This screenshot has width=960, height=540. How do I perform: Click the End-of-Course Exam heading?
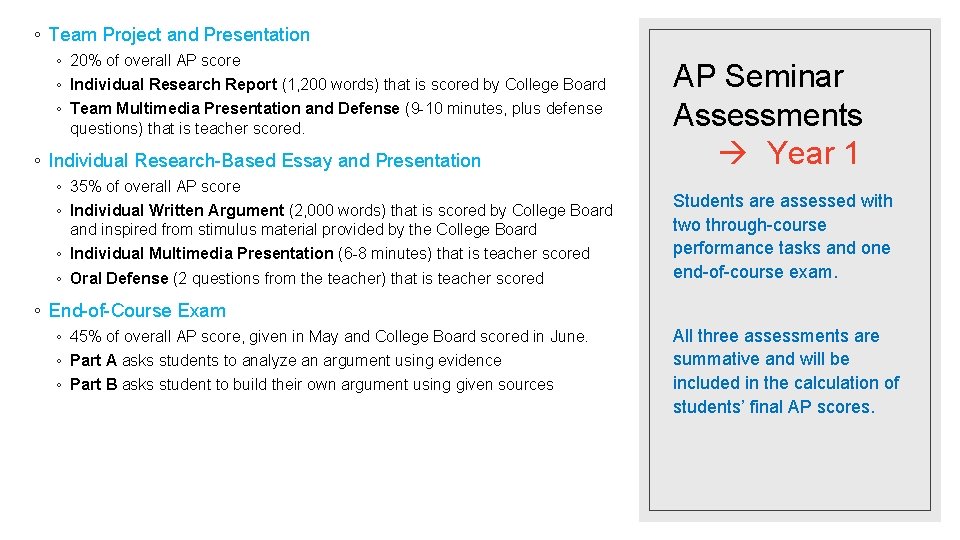tap(137, 311)
